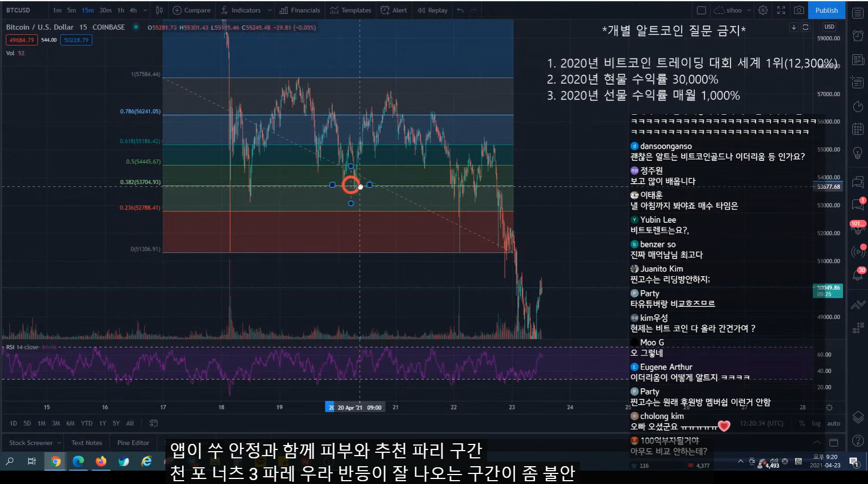Switch to 5m timeframe

tap(71, 10)
